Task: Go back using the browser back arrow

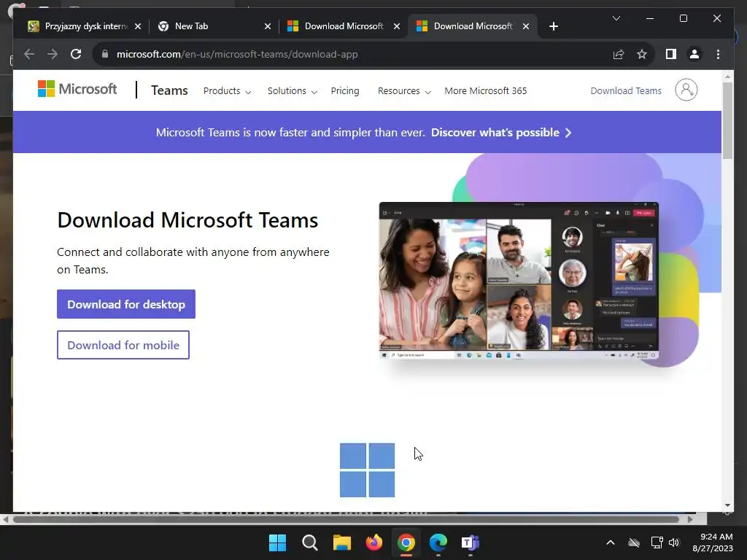Action: coord(29,54)
